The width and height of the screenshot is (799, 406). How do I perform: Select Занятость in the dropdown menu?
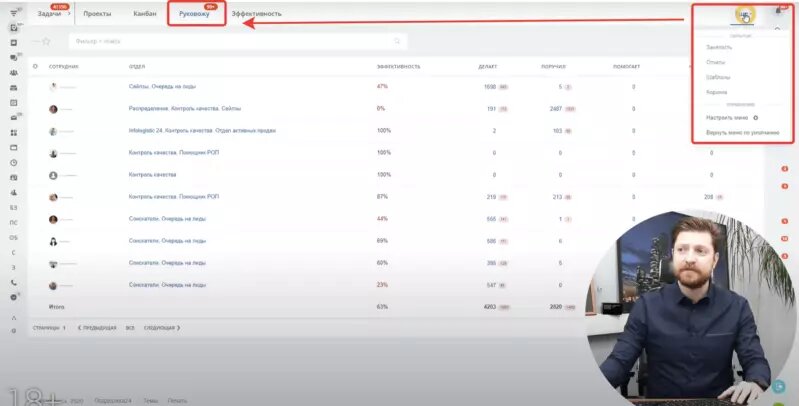click(x=719, y=47)
